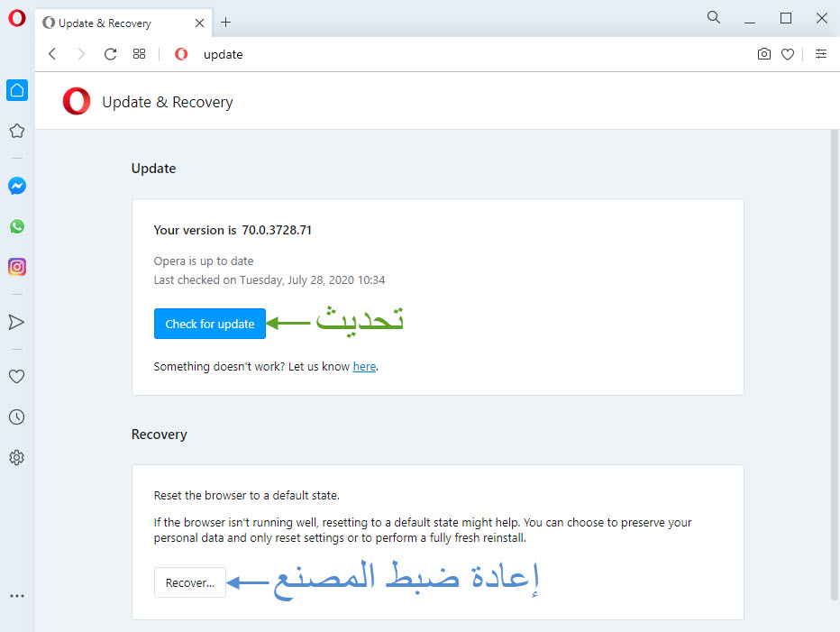Open the tab search magnifier

click(x=714, y=17)
